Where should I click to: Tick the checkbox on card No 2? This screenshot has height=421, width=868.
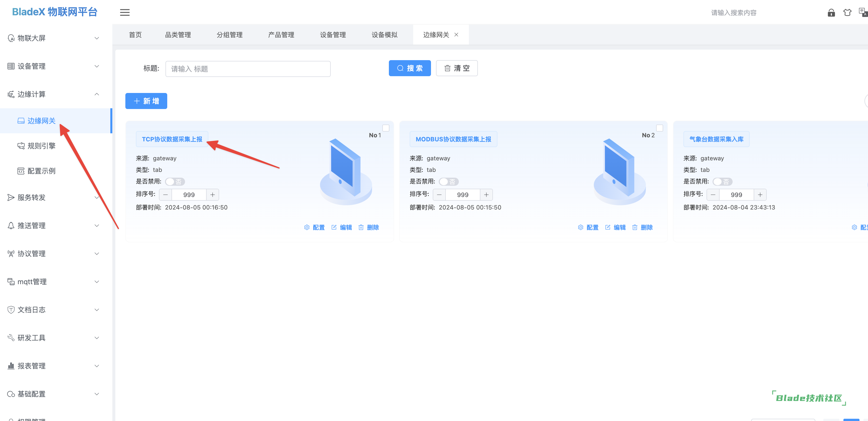(x=659, y=128)
